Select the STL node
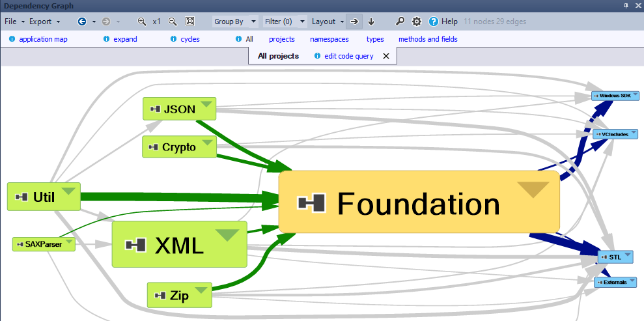Screen dimensions: 644x321 [x=615, y=257]
